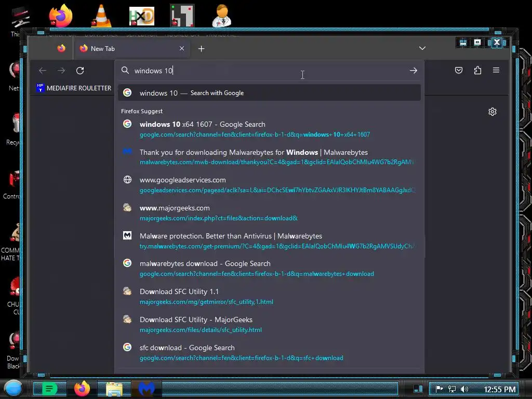Image resolution: width=532 pixels, height=399 pixels.
Task: Click the network tray icon
Action: pos(452,389)
